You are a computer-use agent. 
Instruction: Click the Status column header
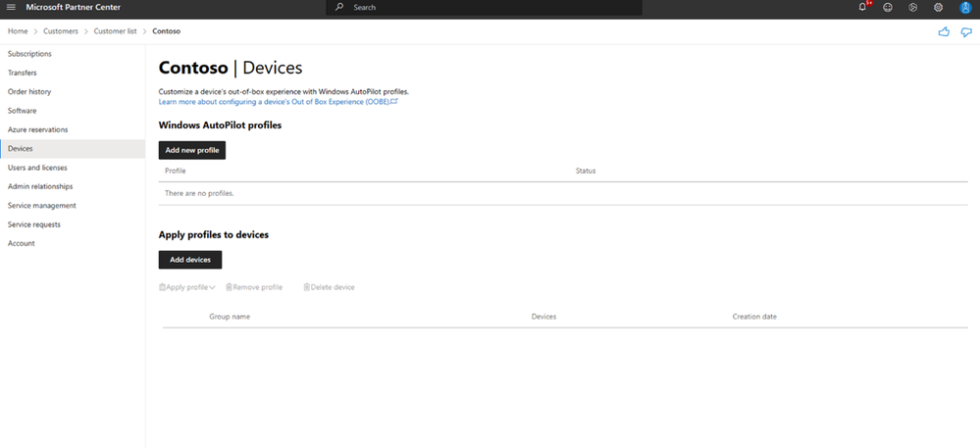pyautogui.click(x=586, y=171)
